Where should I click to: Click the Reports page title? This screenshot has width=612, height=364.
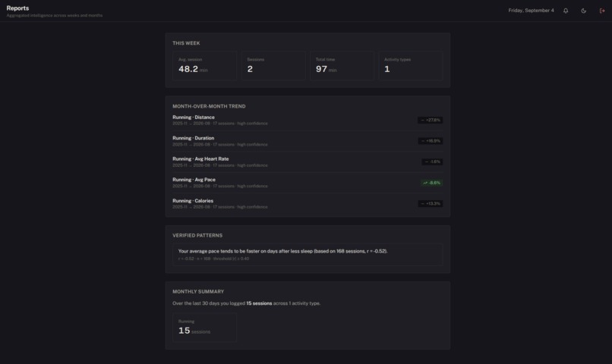[17, 8]
